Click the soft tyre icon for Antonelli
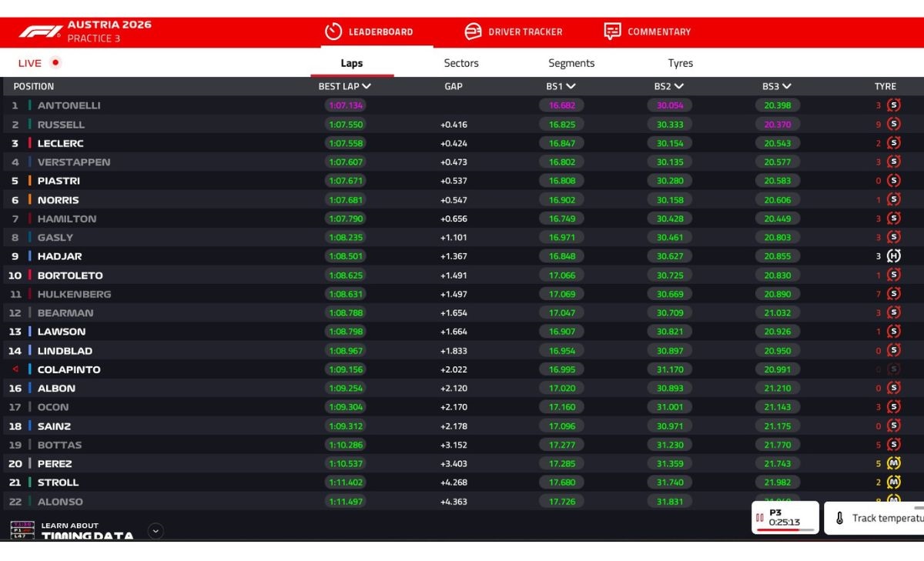The image size is (924, 561). pos(893,105)
